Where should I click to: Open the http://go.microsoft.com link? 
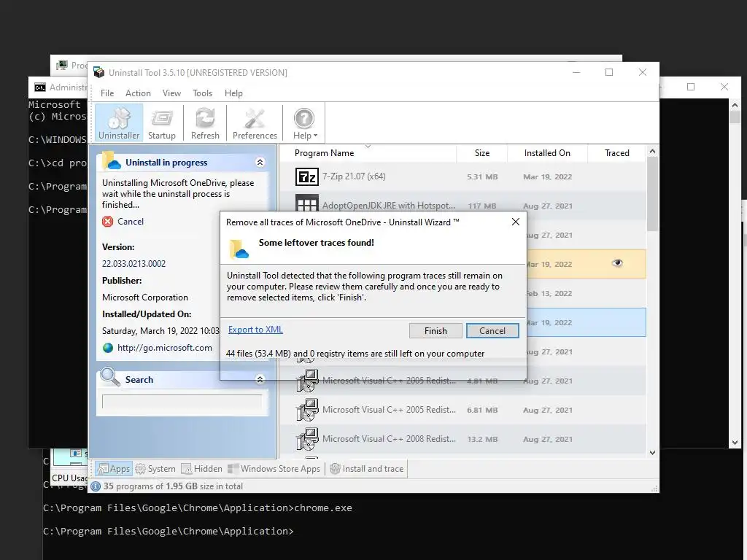coord(164,348)
